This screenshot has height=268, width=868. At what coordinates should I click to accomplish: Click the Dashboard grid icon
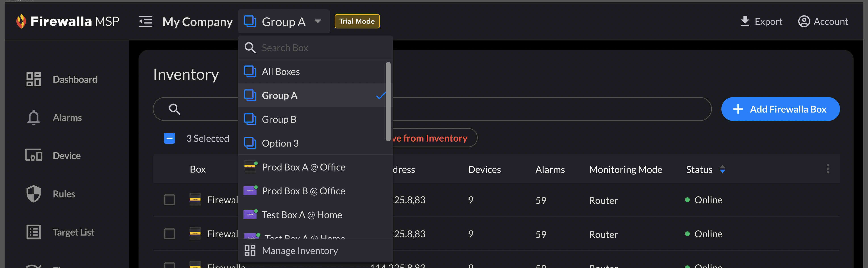[x=34, y=79]
